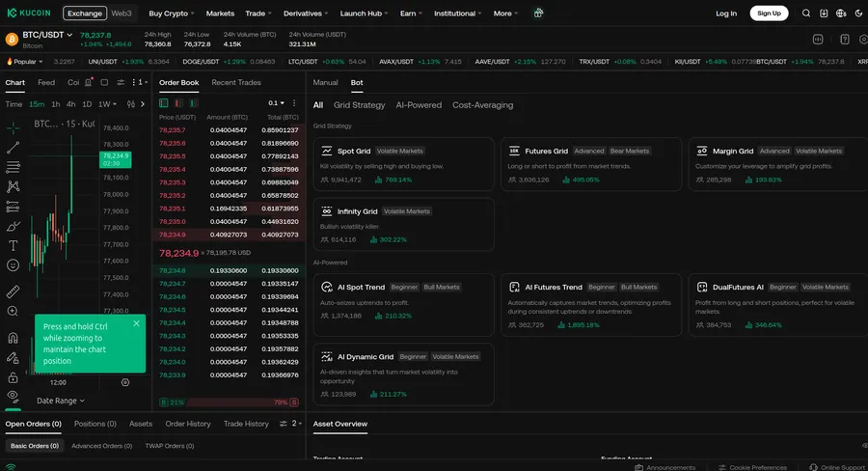868x471 pixels.
Task: Open the chart indicators icon
Action: 130,103
